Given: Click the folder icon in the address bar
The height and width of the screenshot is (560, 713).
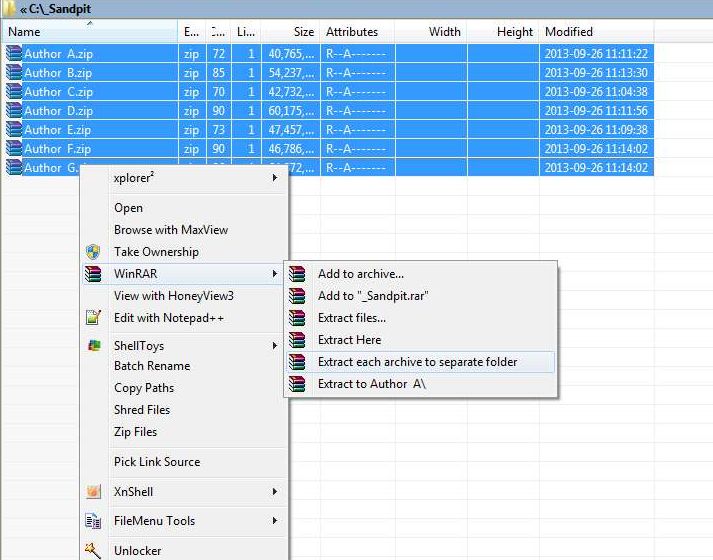Looking at the screenshot, I should point(8,8).
